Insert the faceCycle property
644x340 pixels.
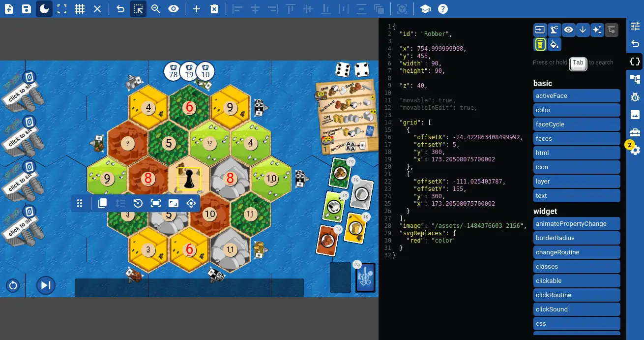tap(577, 124)
